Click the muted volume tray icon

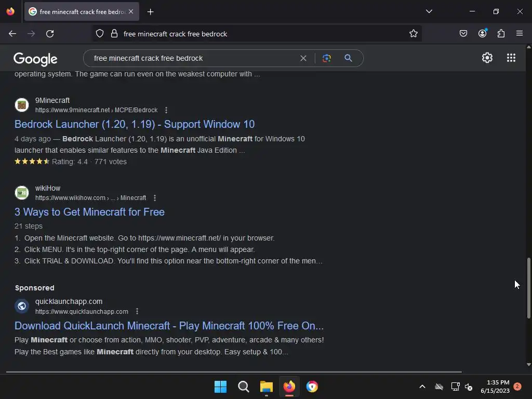469,387
